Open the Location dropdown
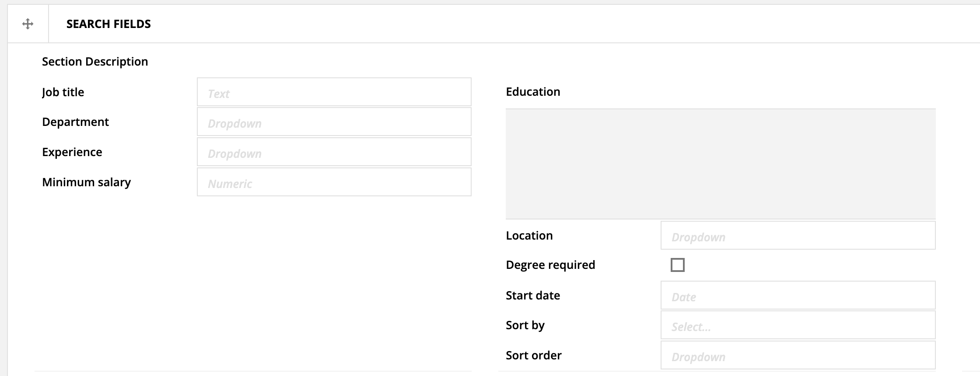 (x=798, y=236)
